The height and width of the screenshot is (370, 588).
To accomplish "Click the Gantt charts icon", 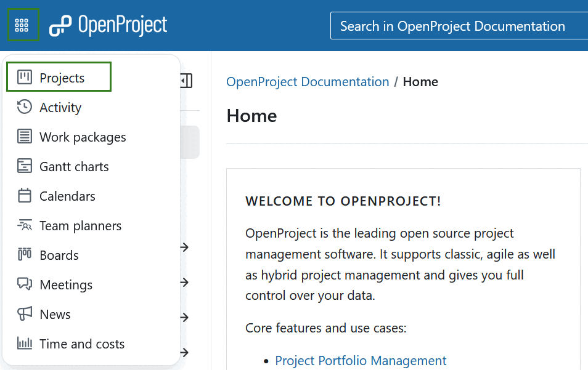I will point(23,166).
